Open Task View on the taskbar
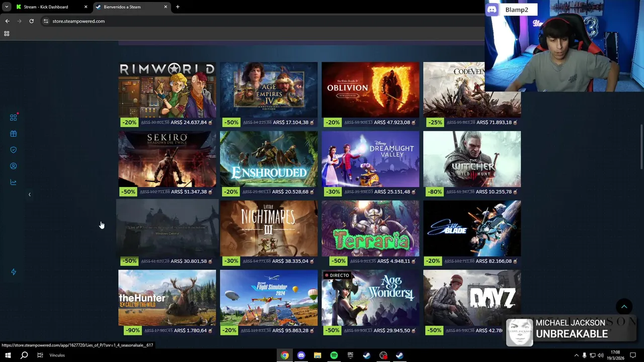Image resolution: width=644 pixels, height=362 pixels. (40, 355)
